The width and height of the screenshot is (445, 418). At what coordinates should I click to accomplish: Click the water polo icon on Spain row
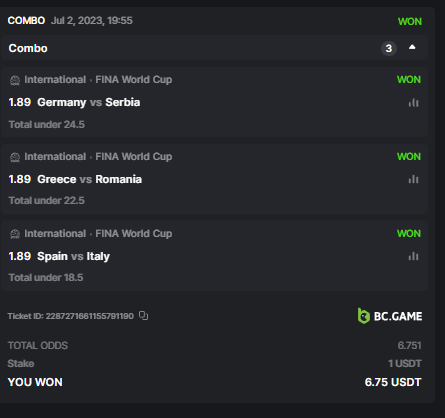point(15,234)
